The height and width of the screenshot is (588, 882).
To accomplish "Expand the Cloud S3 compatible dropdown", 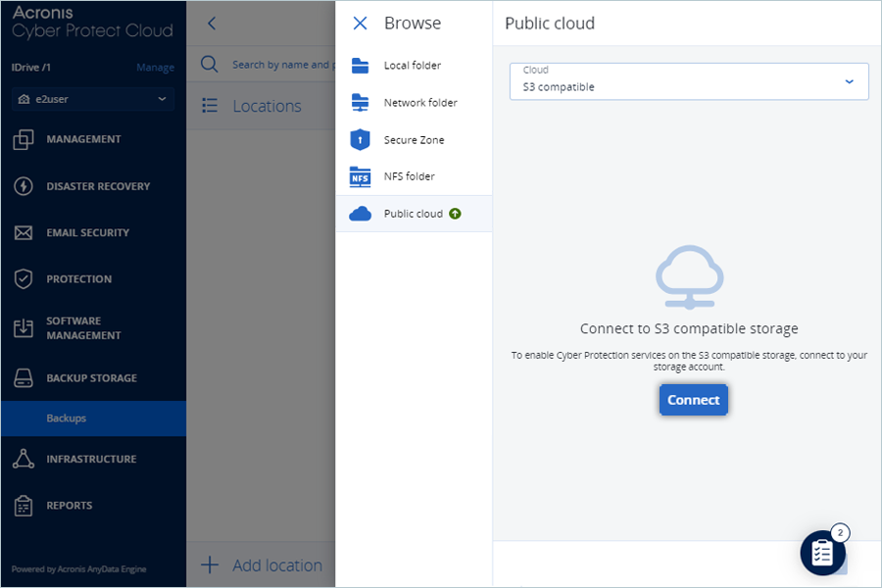I will pos(689,81).
